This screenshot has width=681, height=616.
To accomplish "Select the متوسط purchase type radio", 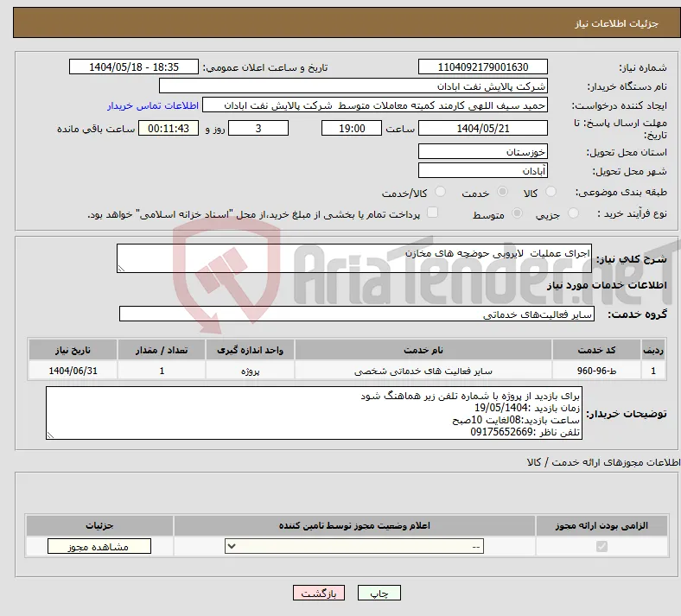I will [517, 213].
